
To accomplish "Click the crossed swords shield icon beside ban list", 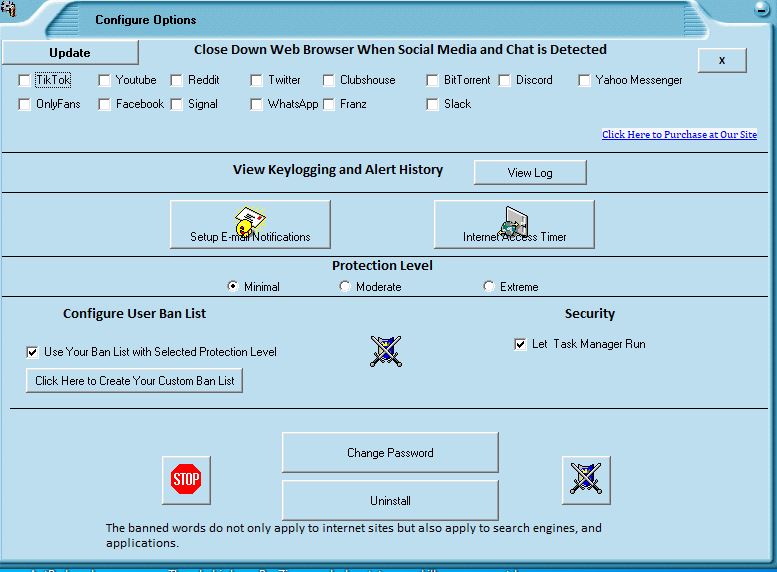I will tap(386, 351).
